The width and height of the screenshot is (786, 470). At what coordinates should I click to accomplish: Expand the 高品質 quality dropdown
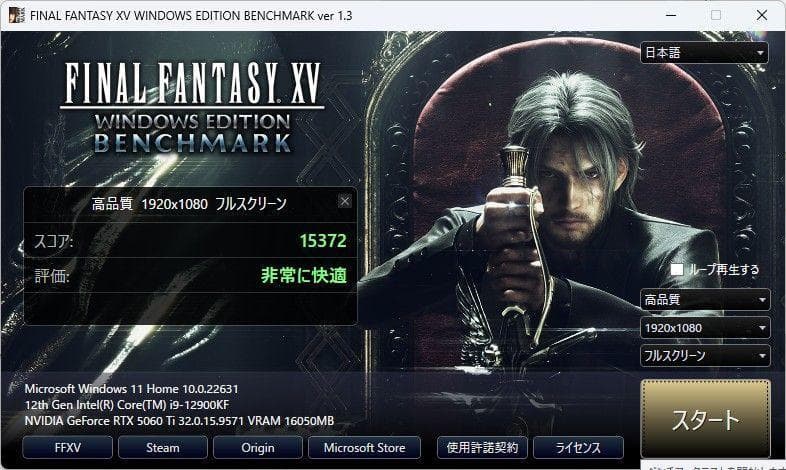point(705,300)
